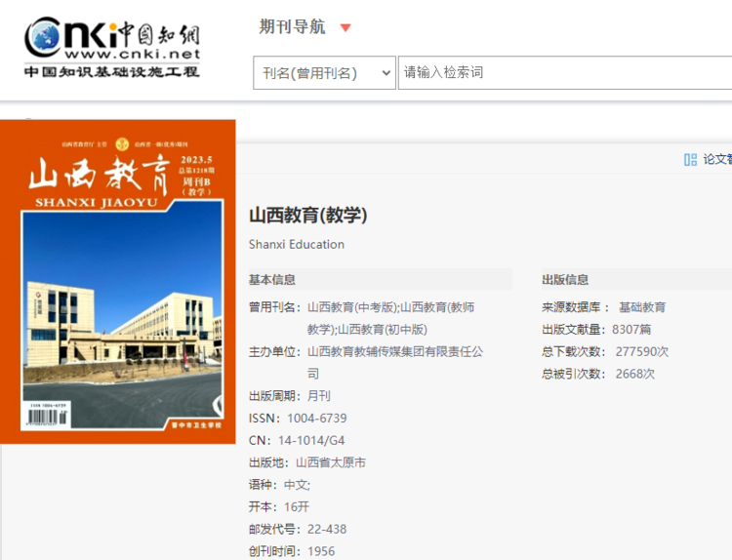Screen dimensions: 732x560
Task: Click the 基础教育 source database value
Action: (x=642, y=307)
